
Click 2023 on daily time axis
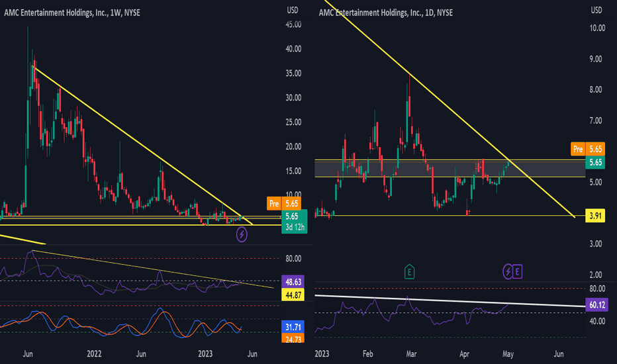tap(322, 353)
